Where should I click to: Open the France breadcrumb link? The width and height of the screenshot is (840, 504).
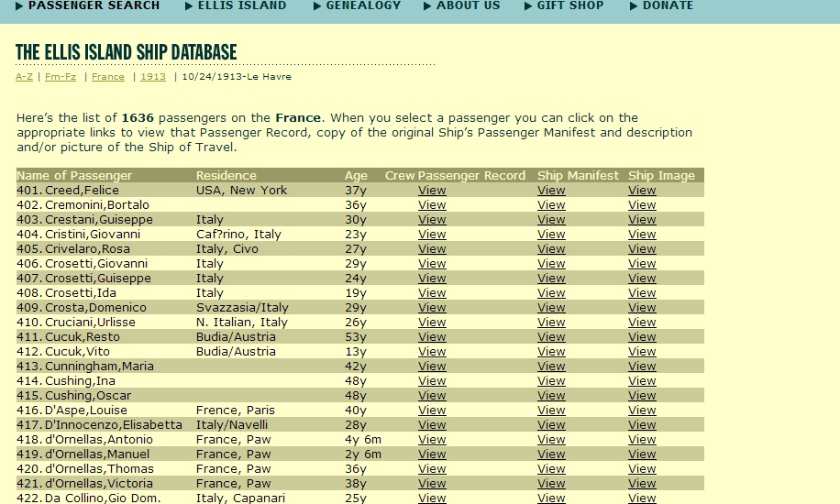[107, 77]
